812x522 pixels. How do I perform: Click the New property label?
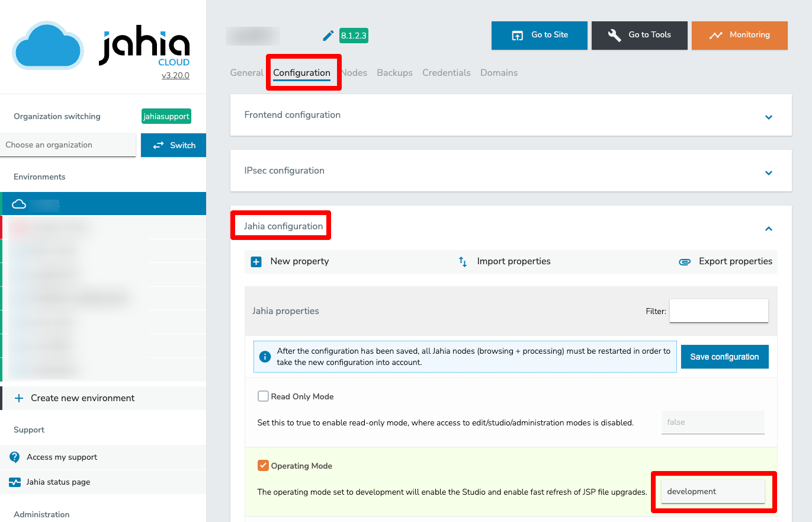pyautogui.click(x=299, y=261)
